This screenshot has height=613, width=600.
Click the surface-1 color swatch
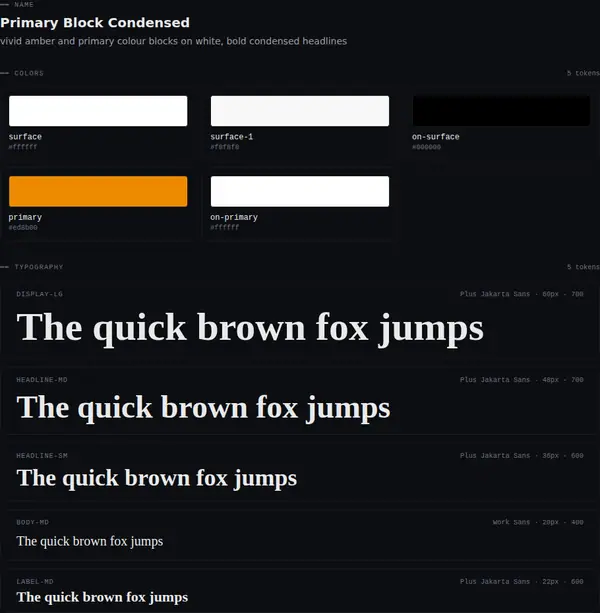click(x=300, y=111)
